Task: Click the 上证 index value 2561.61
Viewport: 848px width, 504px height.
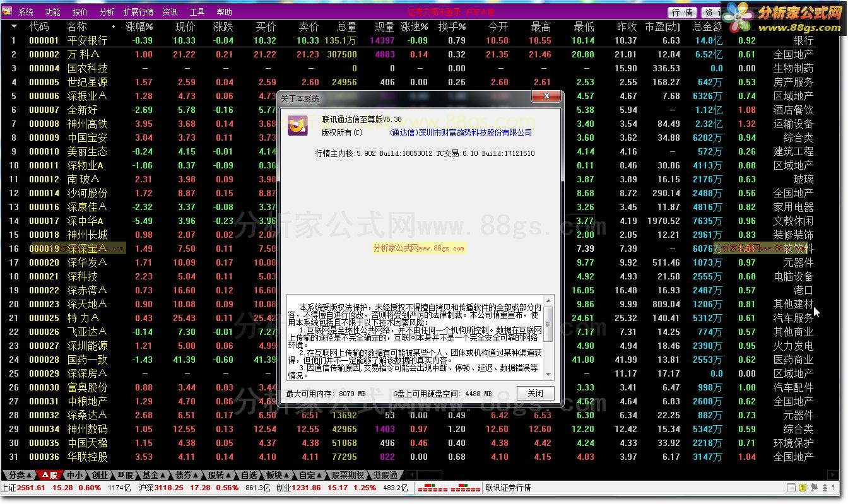Action: point(32,488)
